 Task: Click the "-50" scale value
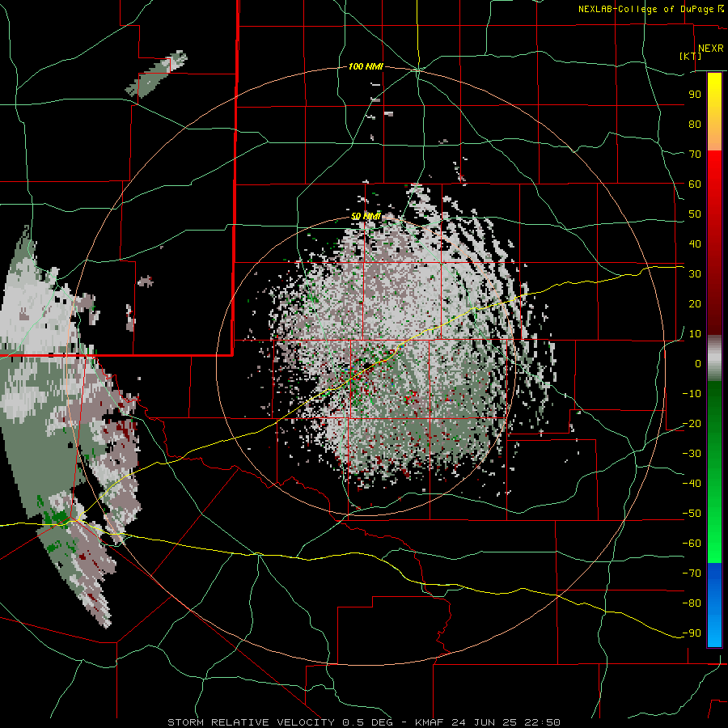[x=692, y=514]
